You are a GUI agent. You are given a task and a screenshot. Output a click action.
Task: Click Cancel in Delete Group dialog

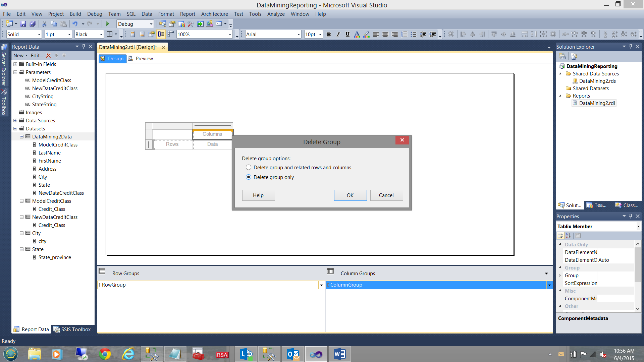[386, 195]
